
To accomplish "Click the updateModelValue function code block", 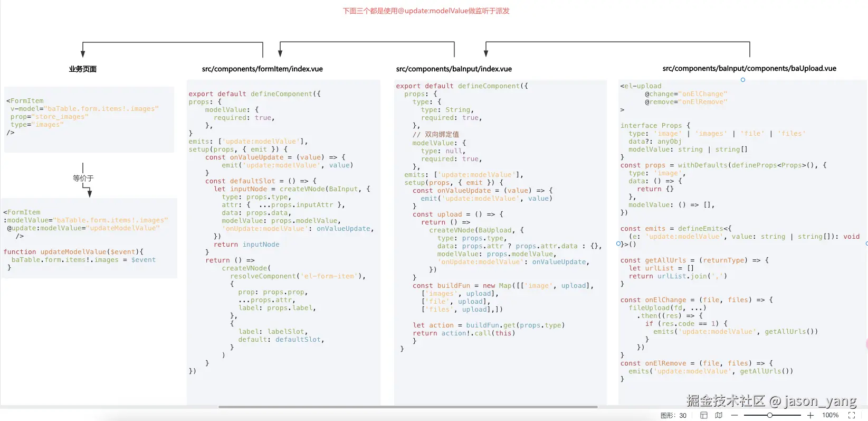I will 89,238.
